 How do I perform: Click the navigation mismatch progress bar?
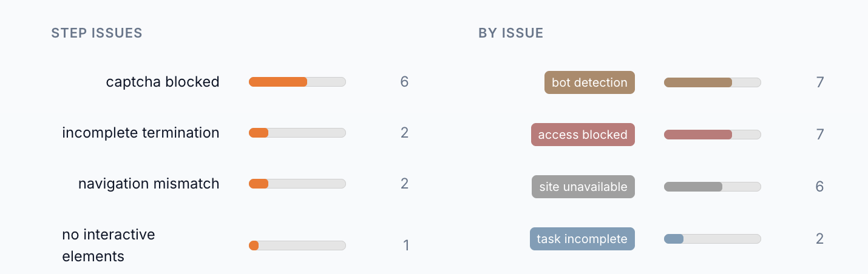pyautogui.click(x=297, y=184)
